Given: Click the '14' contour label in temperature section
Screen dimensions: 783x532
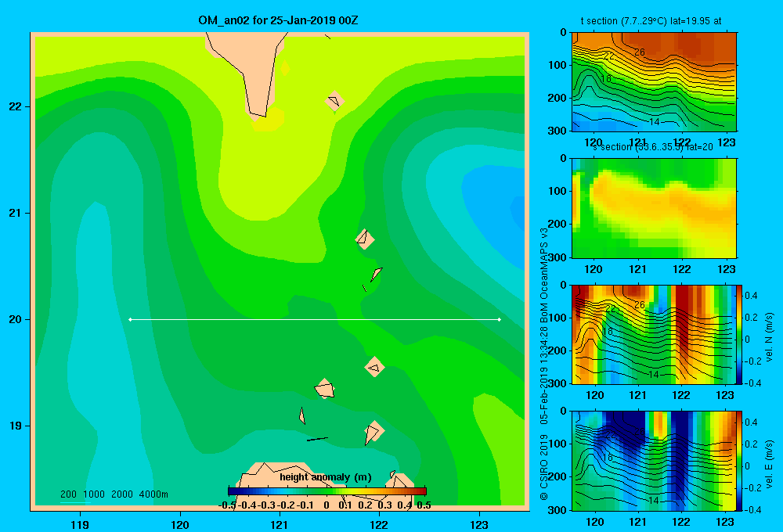Looking at the screenshot, I should tap(654, 122).
